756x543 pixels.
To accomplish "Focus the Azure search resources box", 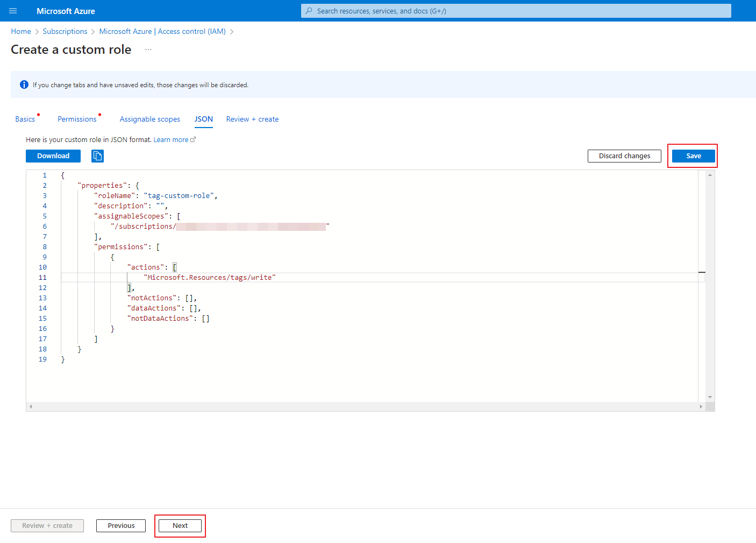I will tap(516, 11).
